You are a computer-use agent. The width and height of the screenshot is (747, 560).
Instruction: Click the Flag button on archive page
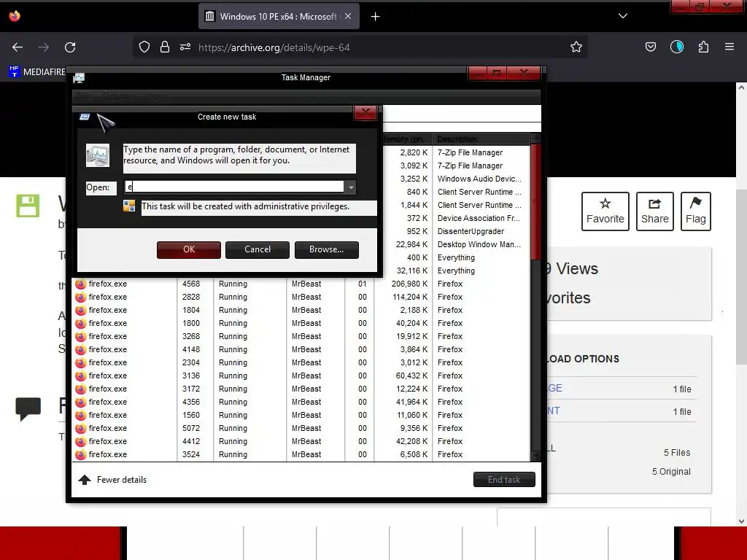(x=695, y=211)
